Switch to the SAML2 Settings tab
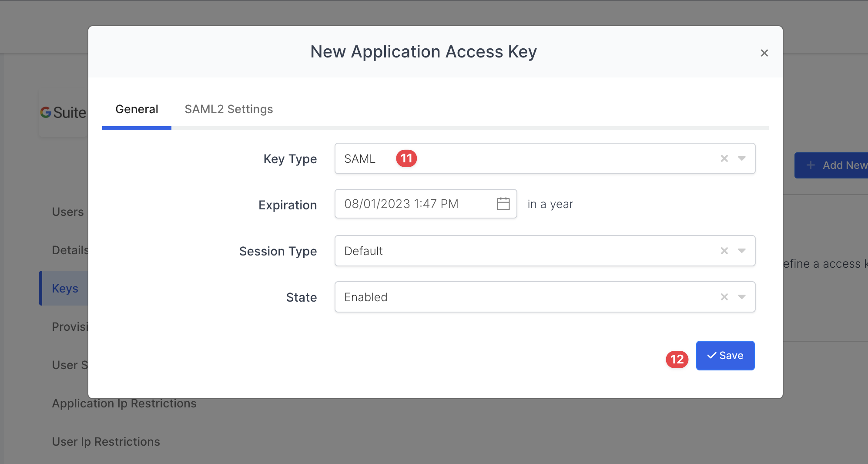This screenshot has width=868, height=464. (228, 109)
